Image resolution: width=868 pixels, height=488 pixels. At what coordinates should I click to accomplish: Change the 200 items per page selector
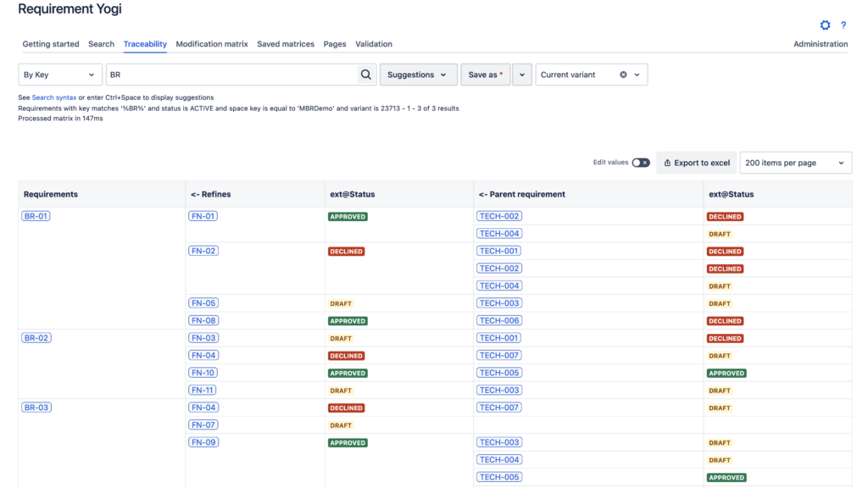[x=795, y=163]
